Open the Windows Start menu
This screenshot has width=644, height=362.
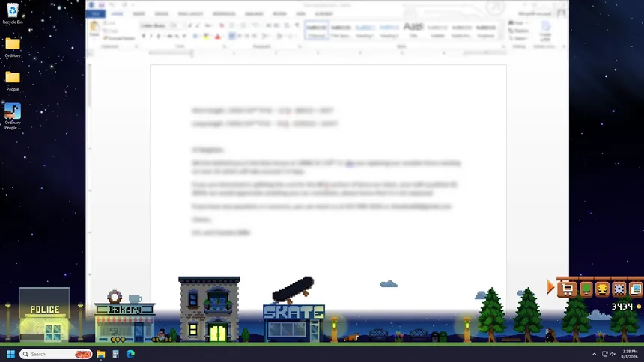pyautogui.click(x=11, y=354)
